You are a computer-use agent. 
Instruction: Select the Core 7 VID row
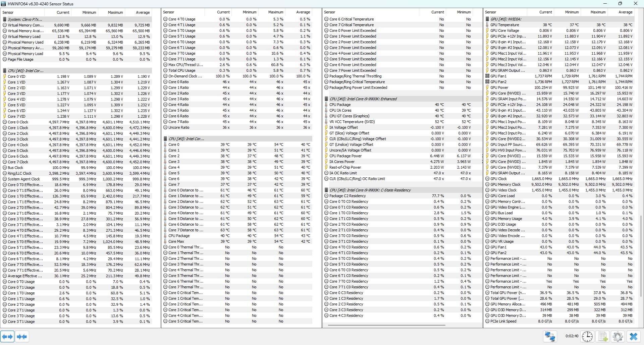pos(76,116)
